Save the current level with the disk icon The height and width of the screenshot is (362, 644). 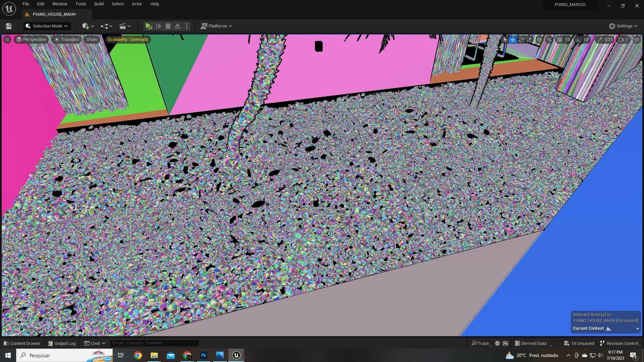tap(9, 26)
